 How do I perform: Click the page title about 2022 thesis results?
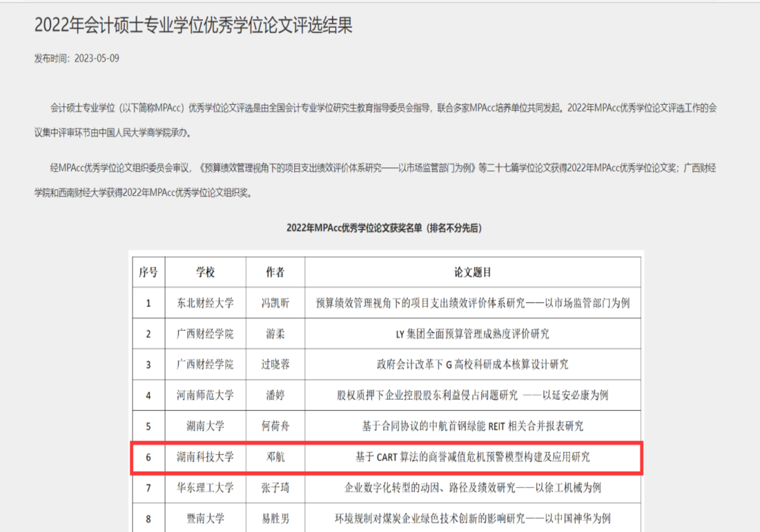[193, 25]
